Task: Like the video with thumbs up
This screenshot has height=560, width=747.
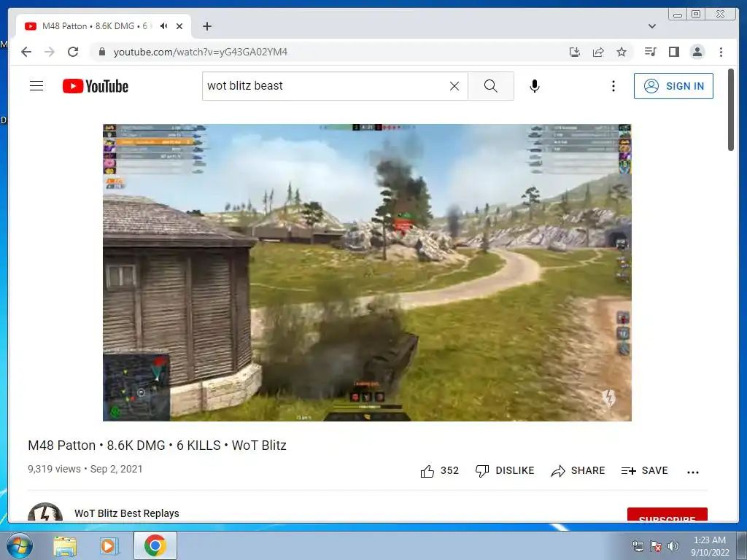Action: [439, 471]
